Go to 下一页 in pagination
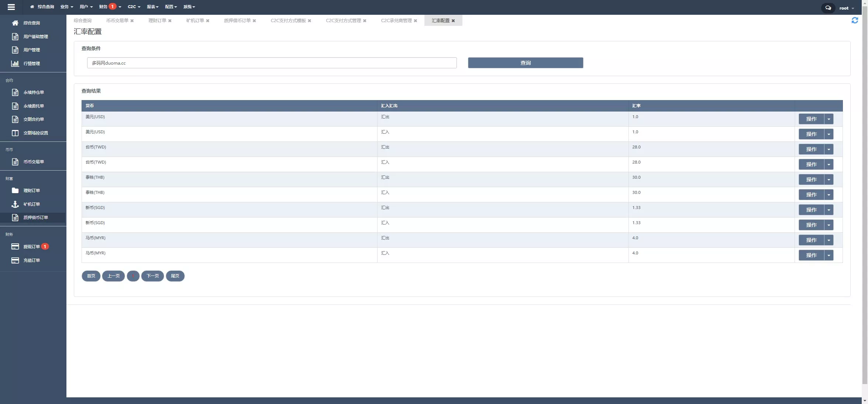868x404 pixels. pos(152,276)
